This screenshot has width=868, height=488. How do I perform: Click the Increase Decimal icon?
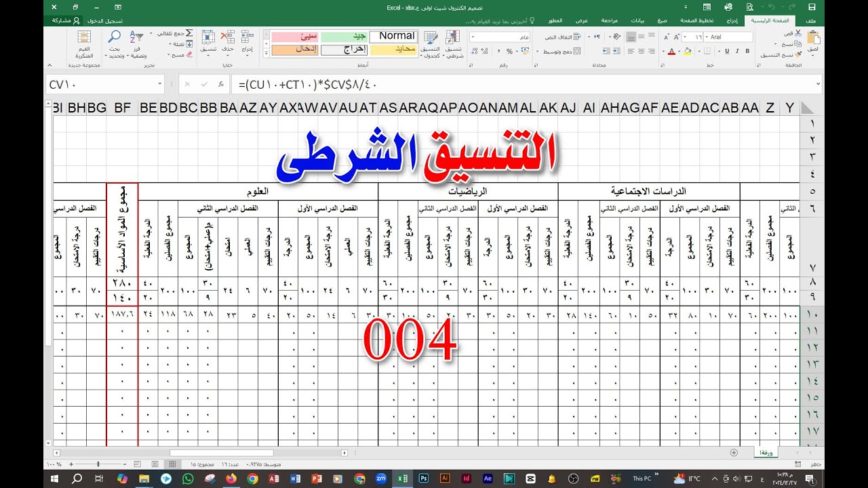tap(484, 52)
